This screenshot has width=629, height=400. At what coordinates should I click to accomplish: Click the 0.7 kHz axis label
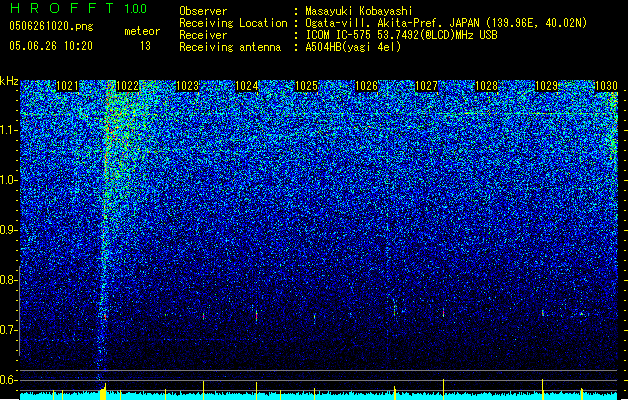click(x=9, y=330)
